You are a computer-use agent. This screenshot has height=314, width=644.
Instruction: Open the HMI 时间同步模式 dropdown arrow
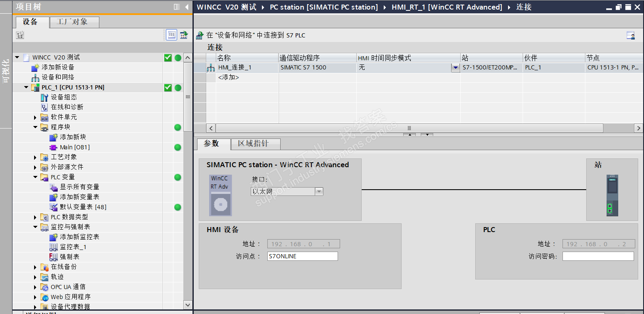[456, 68]
